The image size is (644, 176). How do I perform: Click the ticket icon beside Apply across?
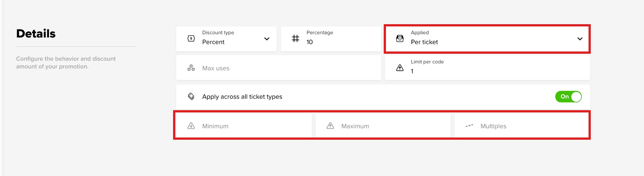pyautogui.click(x=191, y=97)
